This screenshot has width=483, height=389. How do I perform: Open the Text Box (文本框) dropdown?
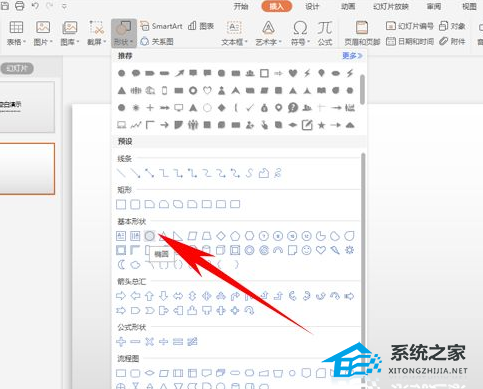click(234, 33)
